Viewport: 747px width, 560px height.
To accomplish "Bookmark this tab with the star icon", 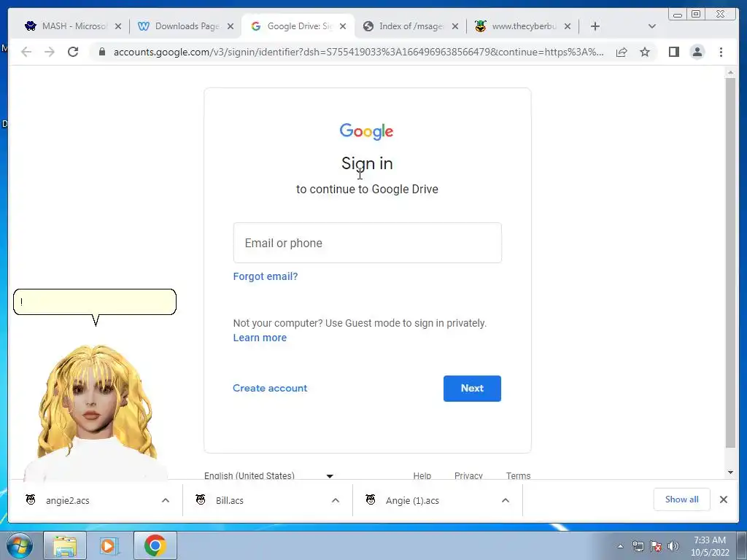I will pos(645,52).
